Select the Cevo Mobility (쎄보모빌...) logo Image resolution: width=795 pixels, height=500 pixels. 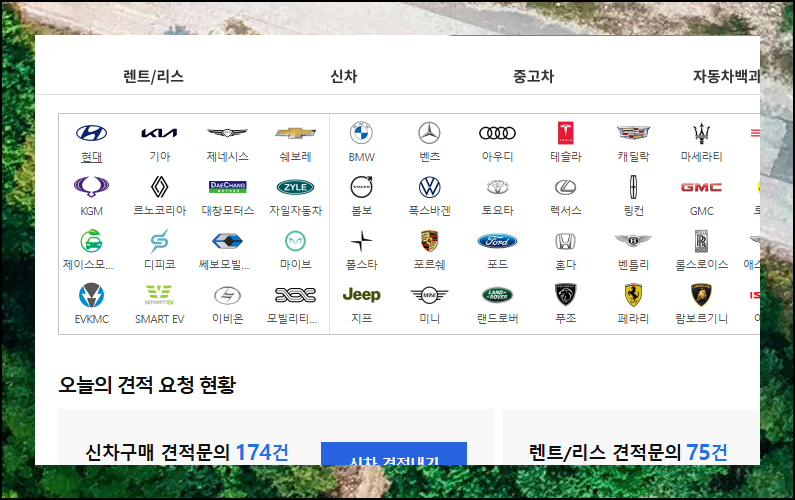(x=227, y=241)
